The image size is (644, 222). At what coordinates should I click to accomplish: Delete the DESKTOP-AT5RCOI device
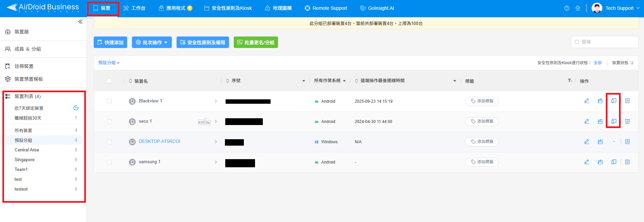(x=627, y=142)
